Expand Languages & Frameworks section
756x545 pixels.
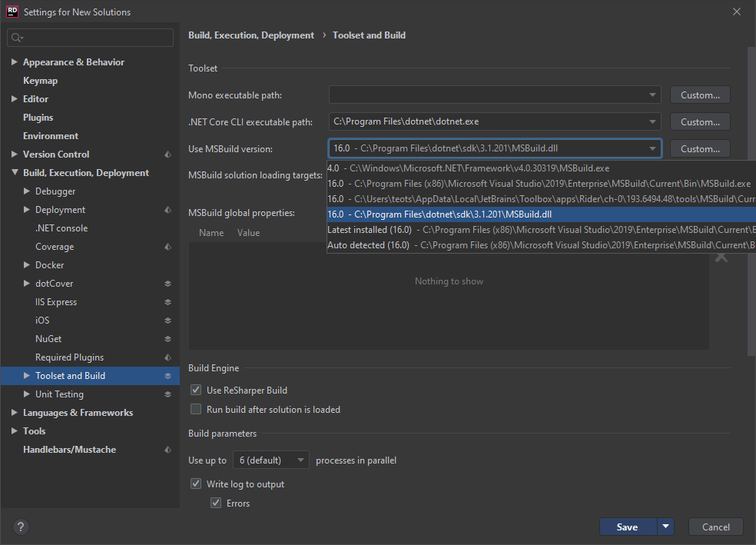coord(14,412)
